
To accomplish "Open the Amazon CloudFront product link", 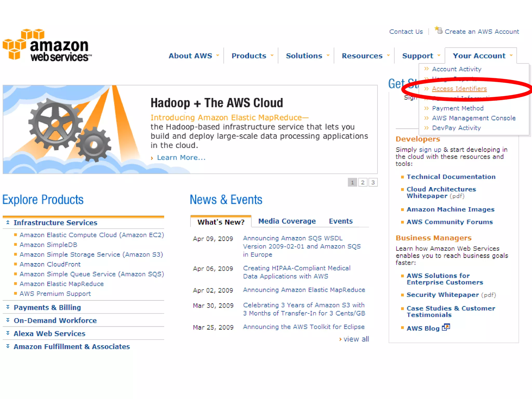I will tap(50, 264).
